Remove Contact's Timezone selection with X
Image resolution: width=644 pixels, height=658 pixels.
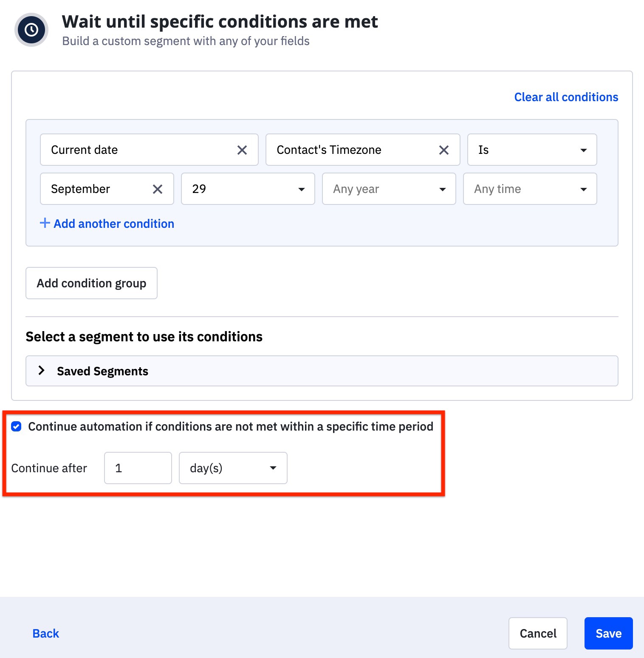click(444, 150)
